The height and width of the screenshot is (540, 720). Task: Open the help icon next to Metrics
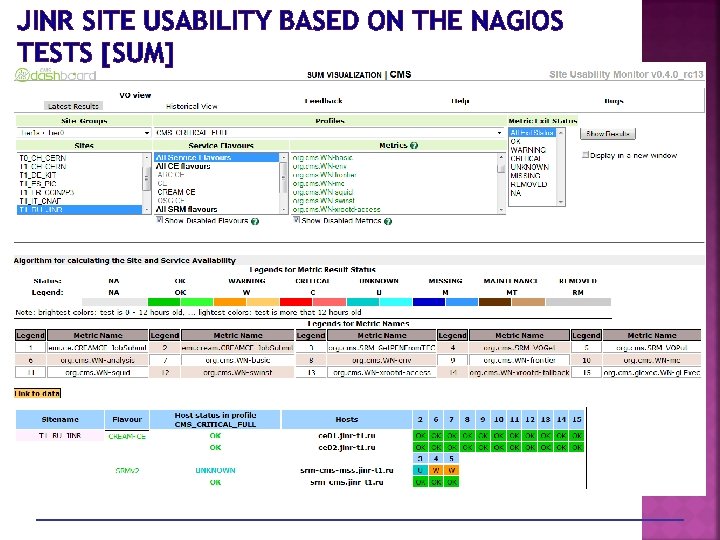414,146
